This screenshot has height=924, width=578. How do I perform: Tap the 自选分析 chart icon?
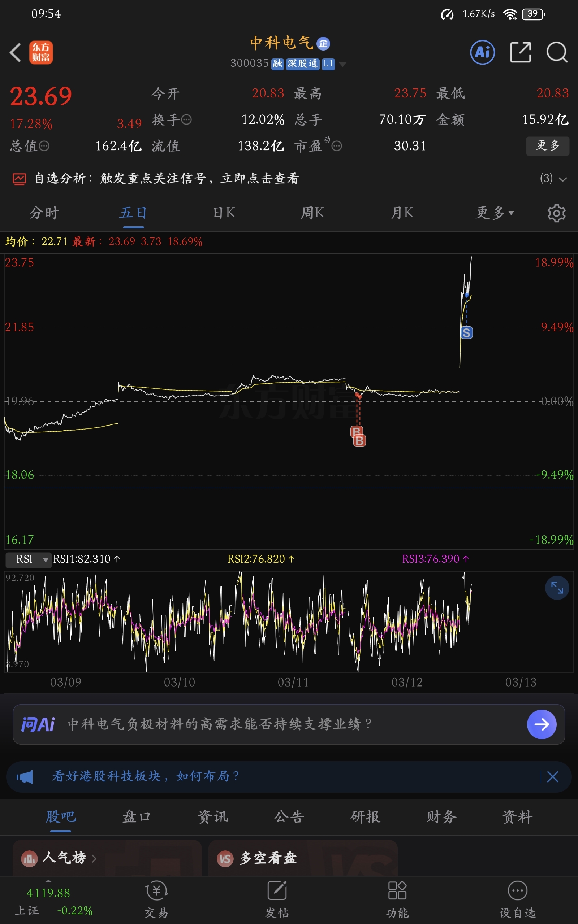(x=19, y=179)
